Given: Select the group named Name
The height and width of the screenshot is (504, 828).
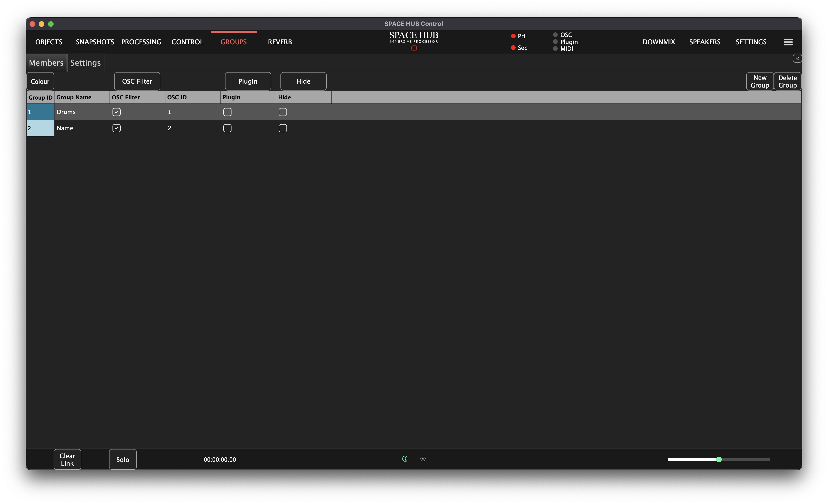Looking at the screenshot, I should click(x=82, y=128).
